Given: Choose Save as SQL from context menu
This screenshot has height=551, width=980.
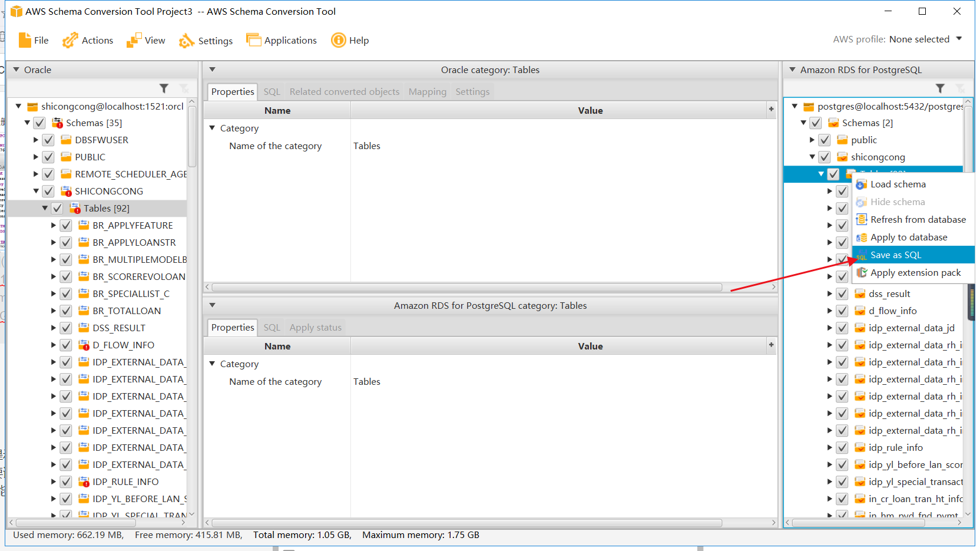Looking at the screenshot, I should click(913, 255).
